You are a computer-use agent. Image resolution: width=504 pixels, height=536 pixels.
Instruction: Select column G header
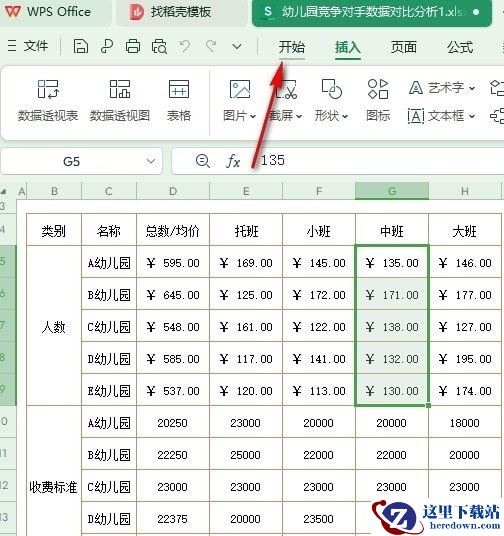(392, 191)
